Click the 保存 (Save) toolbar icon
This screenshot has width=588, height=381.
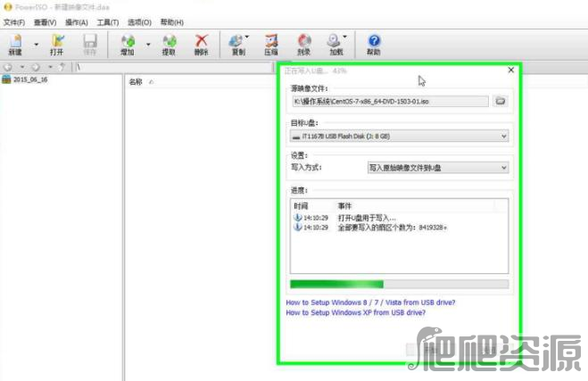[x=90, y=45]
